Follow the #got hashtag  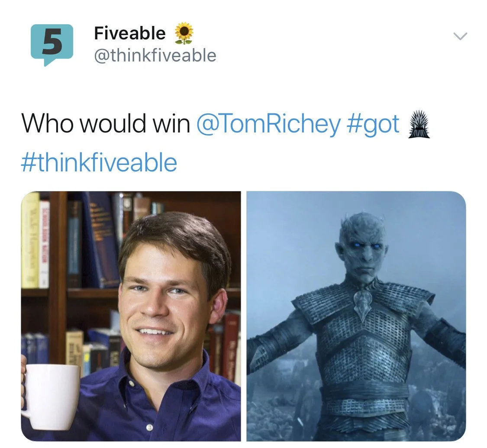click(373, 125)
